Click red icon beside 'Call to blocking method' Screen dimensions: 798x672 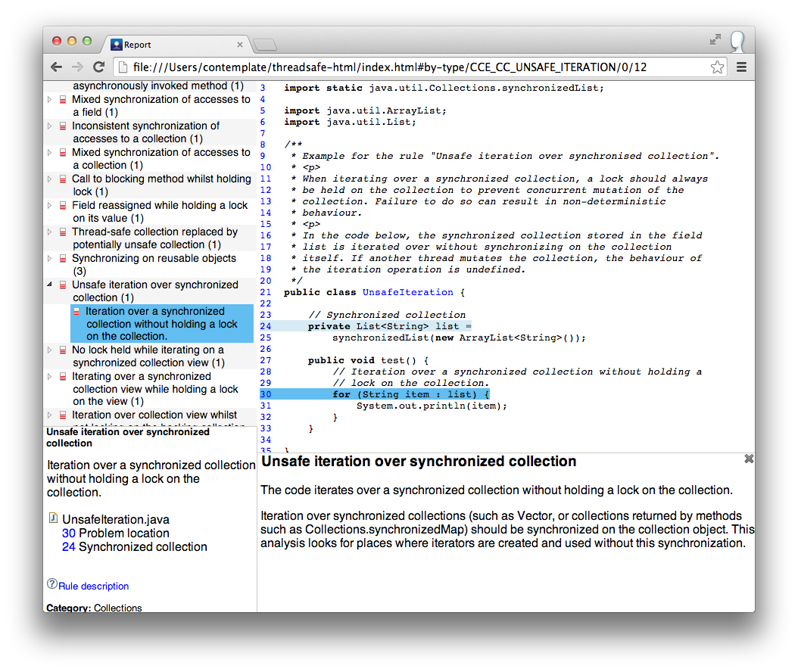click(63, 179)
